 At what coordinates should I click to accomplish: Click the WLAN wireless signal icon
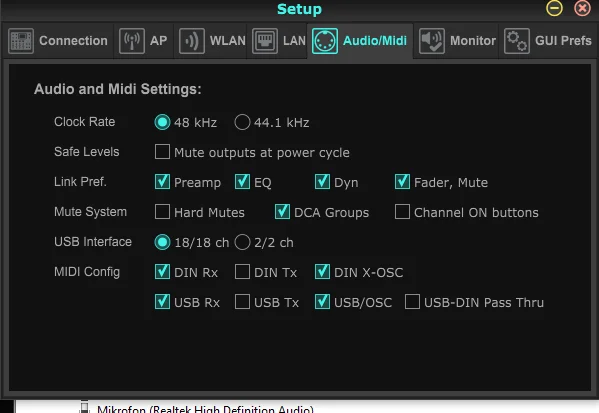pyautogui.click(x=192, y=41)
